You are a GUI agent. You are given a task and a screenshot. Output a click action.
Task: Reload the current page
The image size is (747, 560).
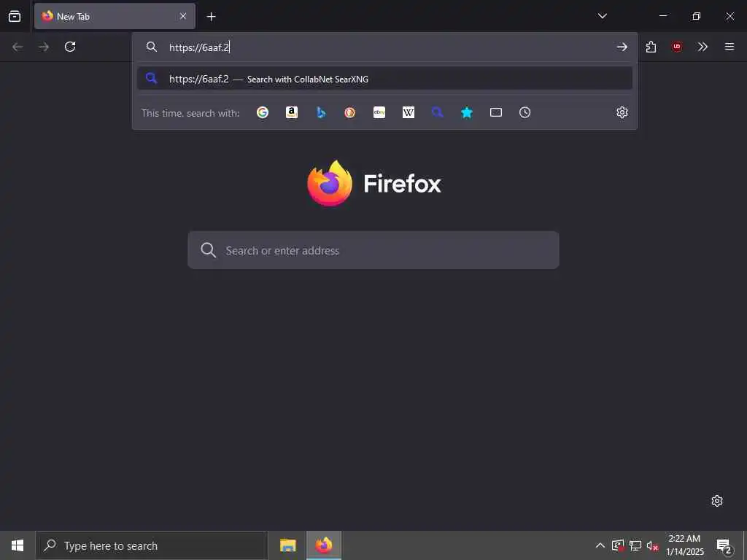70,47
